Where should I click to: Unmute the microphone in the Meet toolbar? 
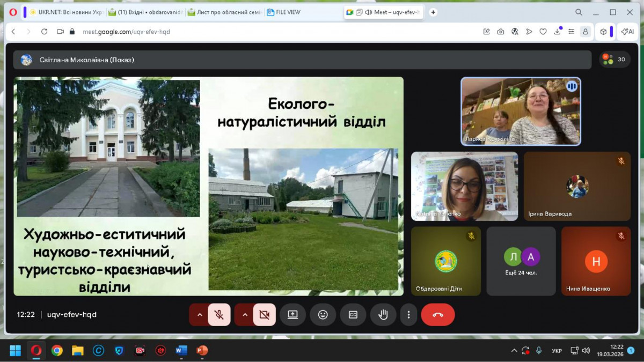(219, 315)
